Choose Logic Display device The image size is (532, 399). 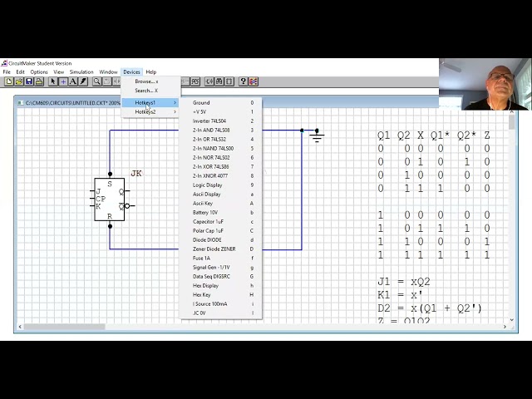[221, 185]
